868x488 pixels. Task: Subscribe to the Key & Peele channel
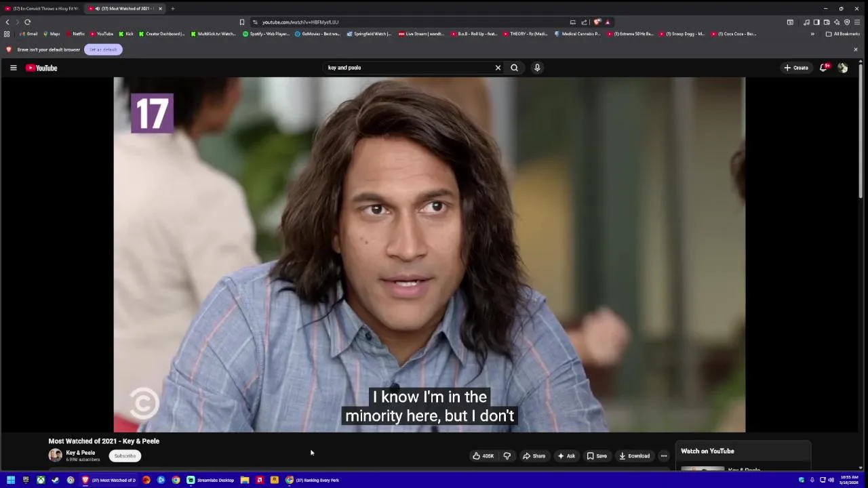click(125, 456)
